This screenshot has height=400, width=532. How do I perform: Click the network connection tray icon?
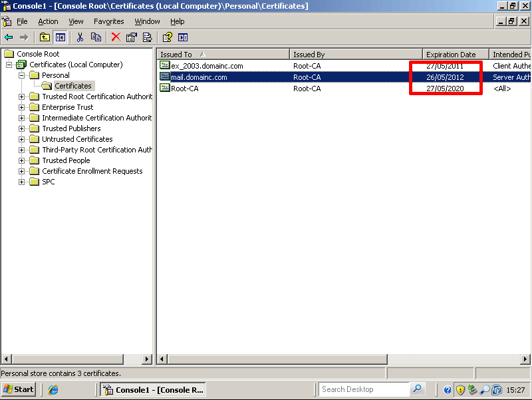[x=472, y=390]
